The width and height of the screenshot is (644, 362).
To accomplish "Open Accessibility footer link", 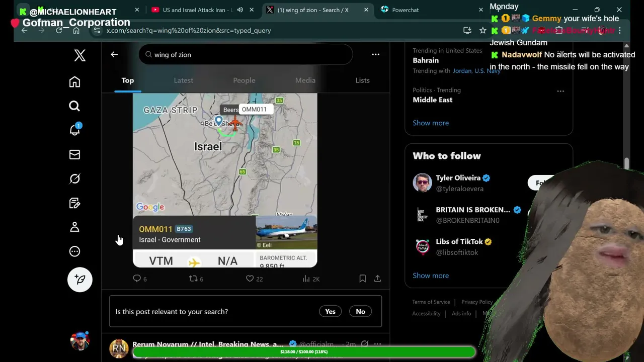I will click(426, 313).
